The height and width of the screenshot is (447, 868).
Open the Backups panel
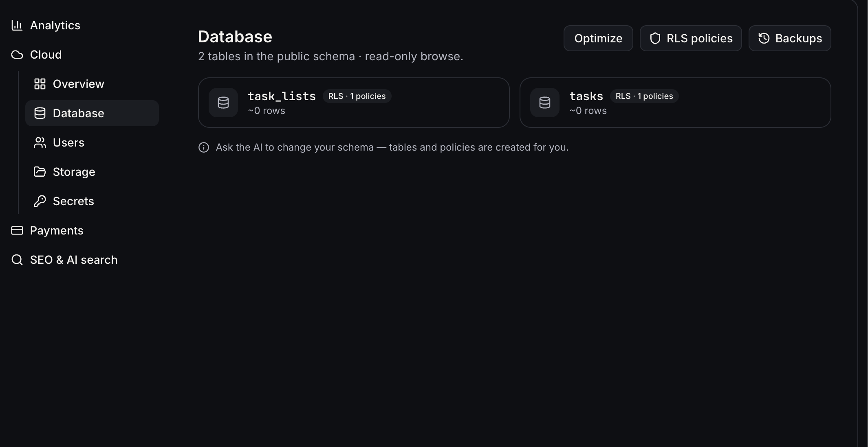(790, 38)
